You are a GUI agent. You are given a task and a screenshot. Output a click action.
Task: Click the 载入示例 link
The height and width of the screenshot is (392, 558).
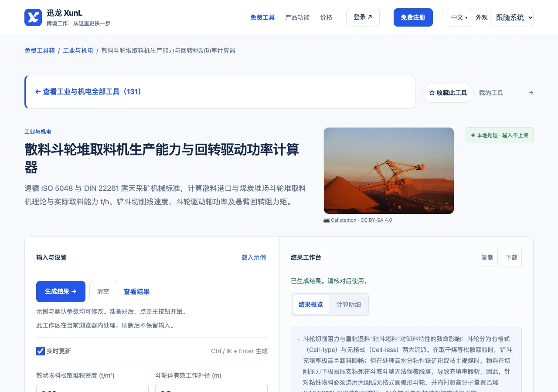tap(254, 257)
